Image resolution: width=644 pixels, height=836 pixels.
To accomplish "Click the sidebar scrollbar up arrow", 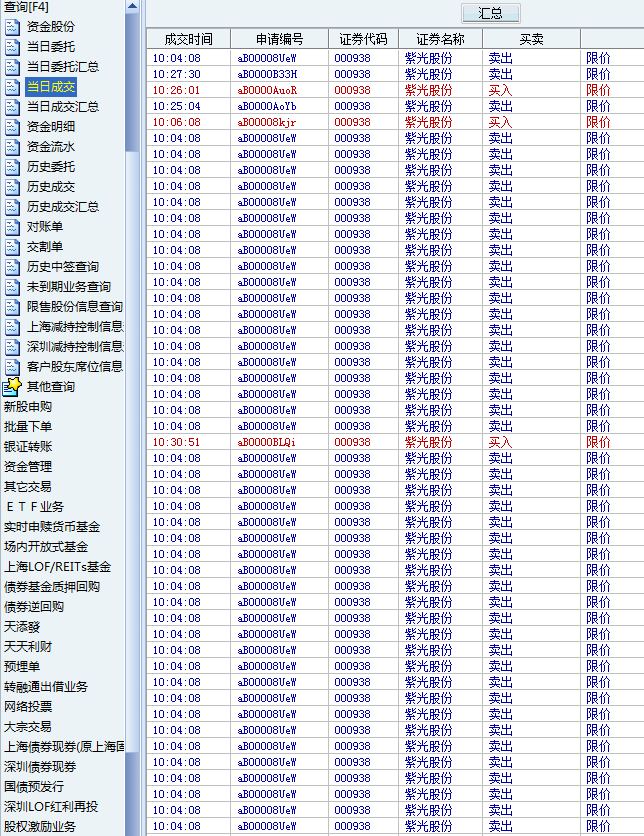I will (x=132, y=6).
